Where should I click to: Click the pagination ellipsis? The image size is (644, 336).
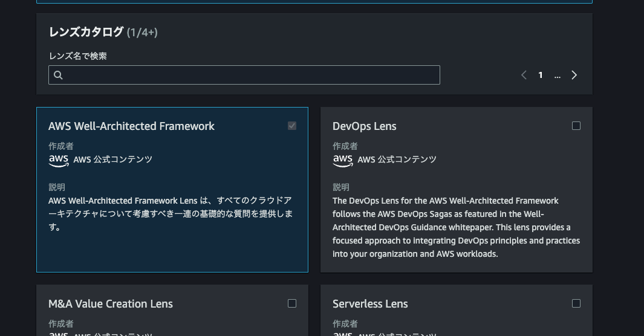(x=558, y=76)
